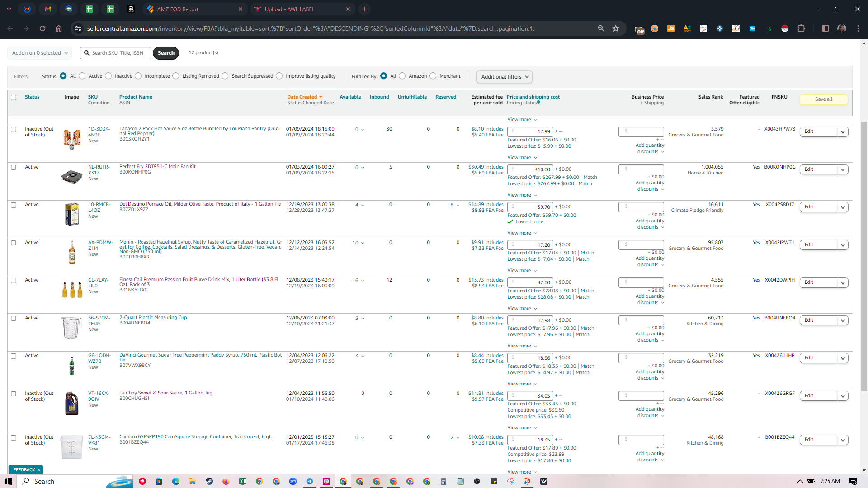Click the Search button

[166, 53]
